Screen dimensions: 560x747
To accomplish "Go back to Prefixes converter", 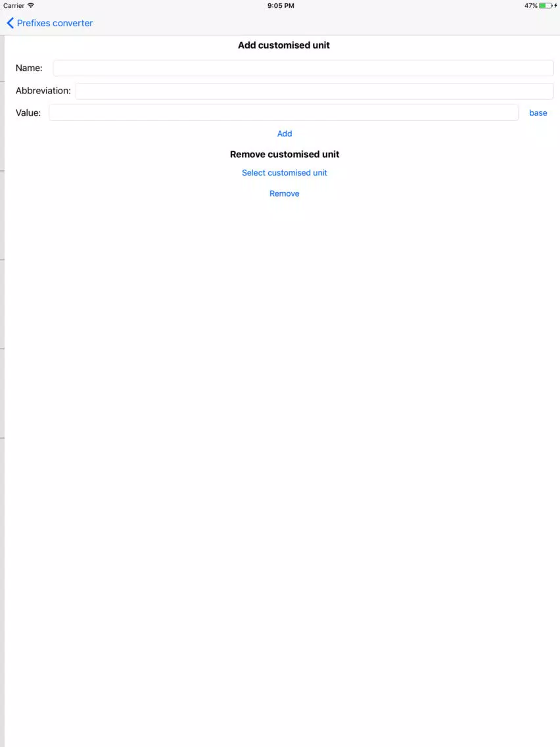I will pyautogui.click(x=49, y=23).
